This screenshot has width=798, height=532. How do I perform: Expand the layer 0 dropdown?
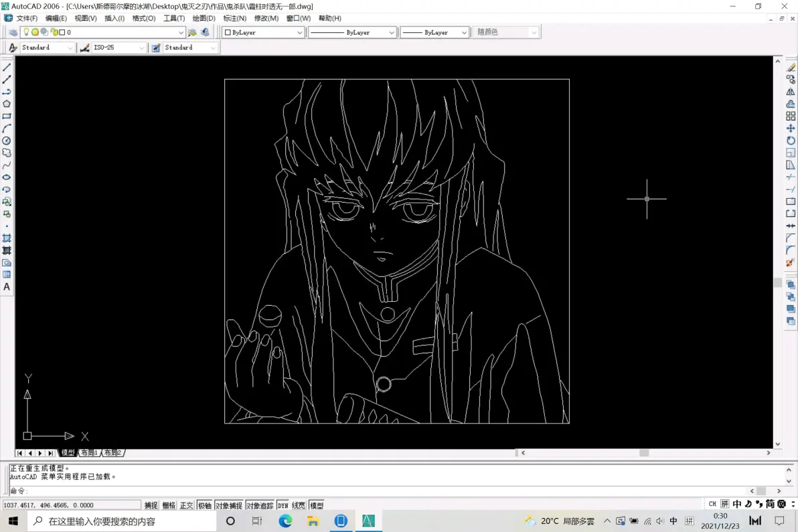[181, 32]
